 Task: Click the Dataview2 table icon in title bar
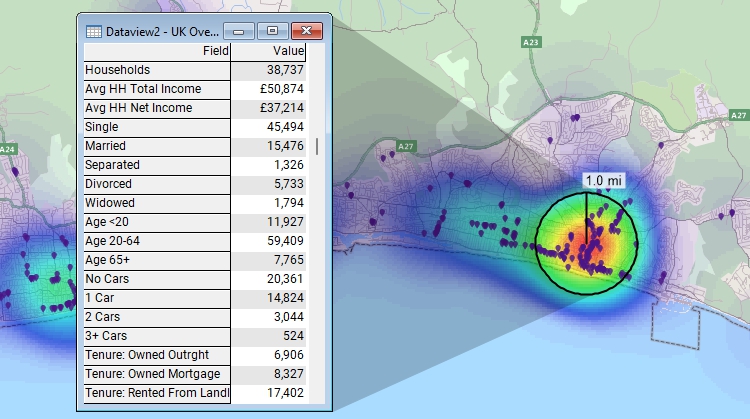pyautogui.click(x=93, y=31)
